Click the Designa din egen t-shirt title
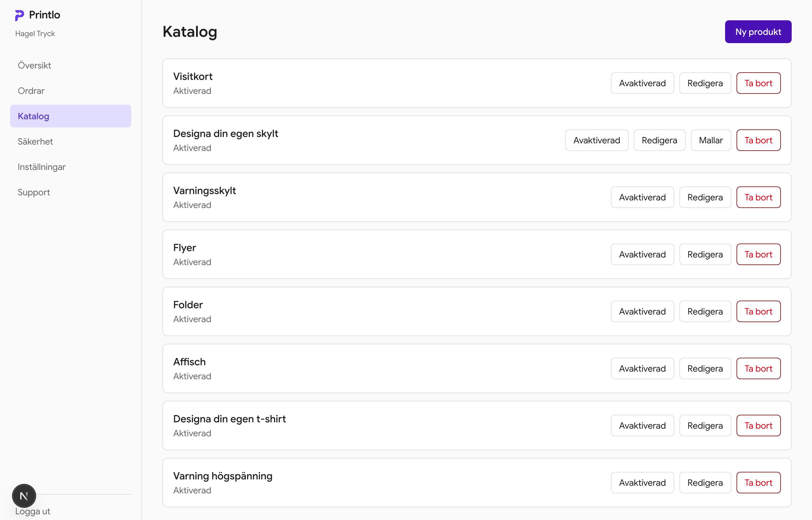The width and height of the screenshot is (812, 520). coord(229,419)
